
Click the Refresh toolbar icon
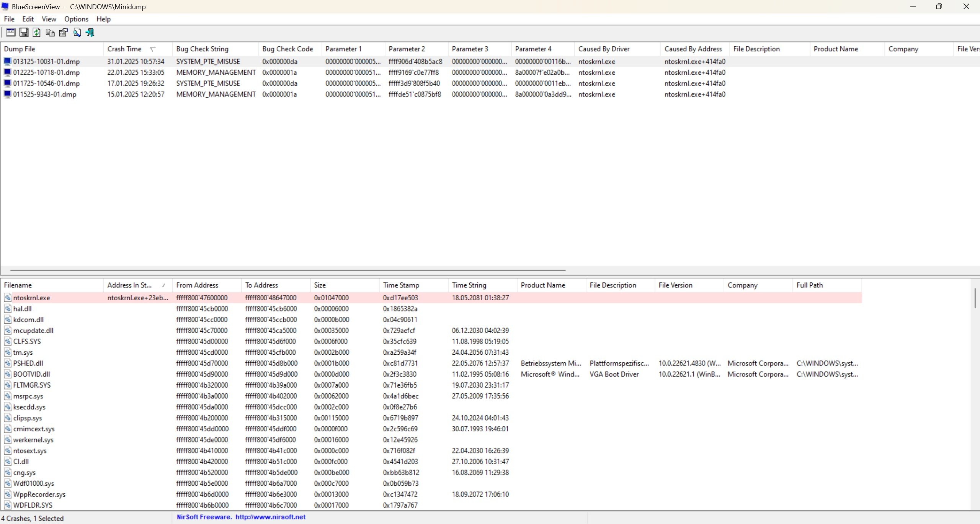click(37, 33)
